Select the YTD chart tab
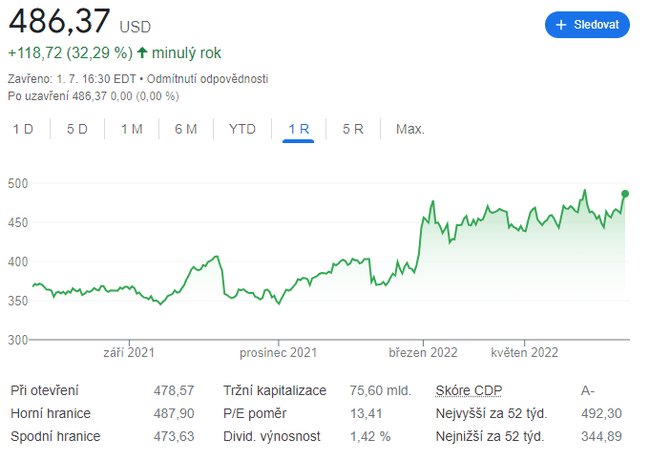This screenshot has width=650, height=459. 242,129
